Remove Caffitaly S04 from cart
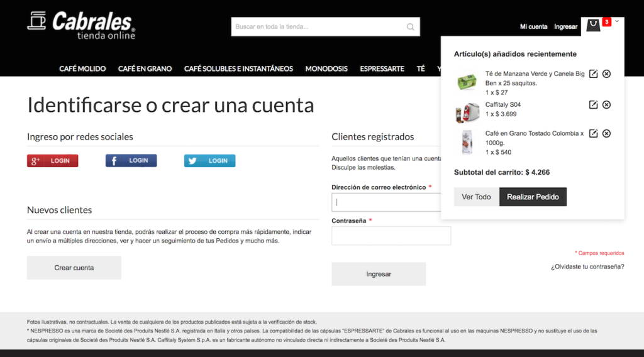This screenshot has width=644, height=357. tap(606, 105)
